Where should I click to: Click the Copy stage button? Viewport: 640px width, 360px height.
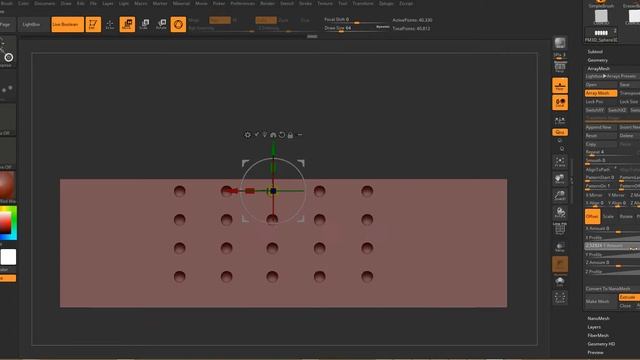600,144
